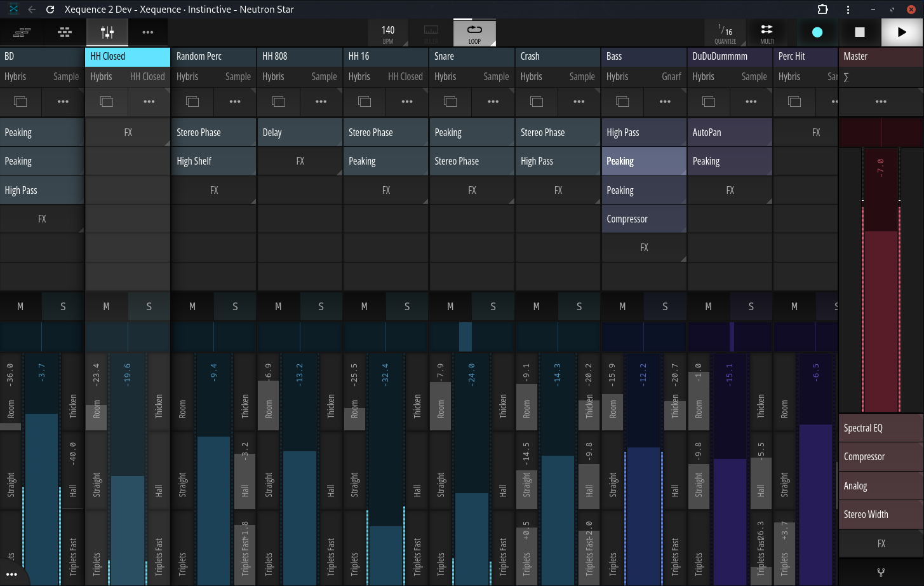Click the record button

pyautogui.click(x=817, y=32)
